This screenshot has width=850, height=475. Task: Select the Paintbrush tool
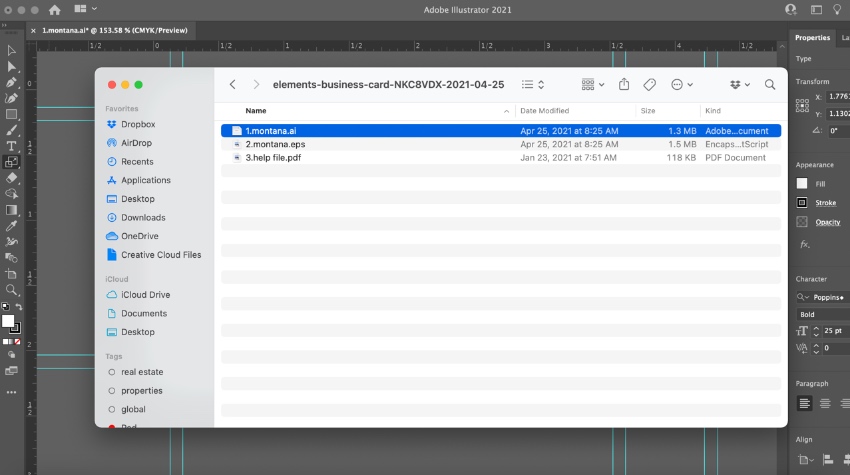point(11,130)
